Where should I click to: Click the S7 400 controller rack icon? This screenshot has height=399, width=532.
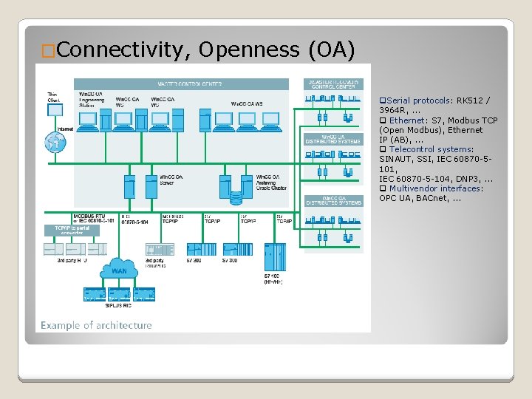275,257
